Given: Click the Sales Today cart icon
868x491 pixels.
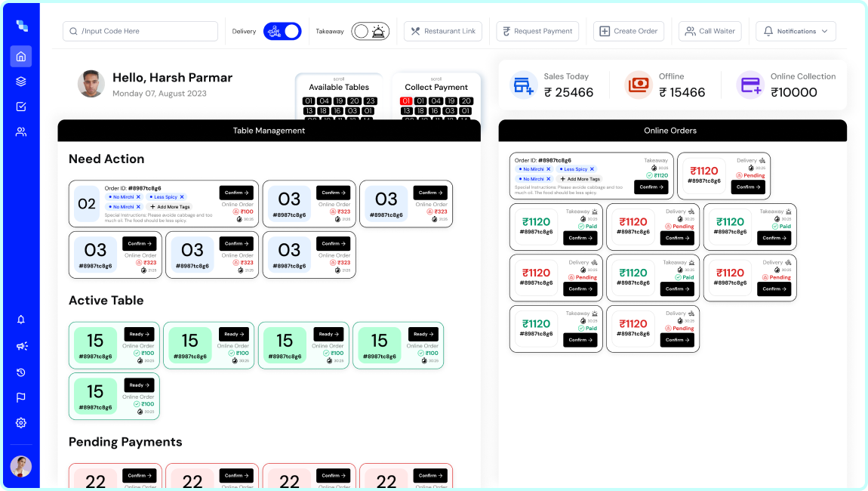Looking at the screenshot, I should [523, 85].
